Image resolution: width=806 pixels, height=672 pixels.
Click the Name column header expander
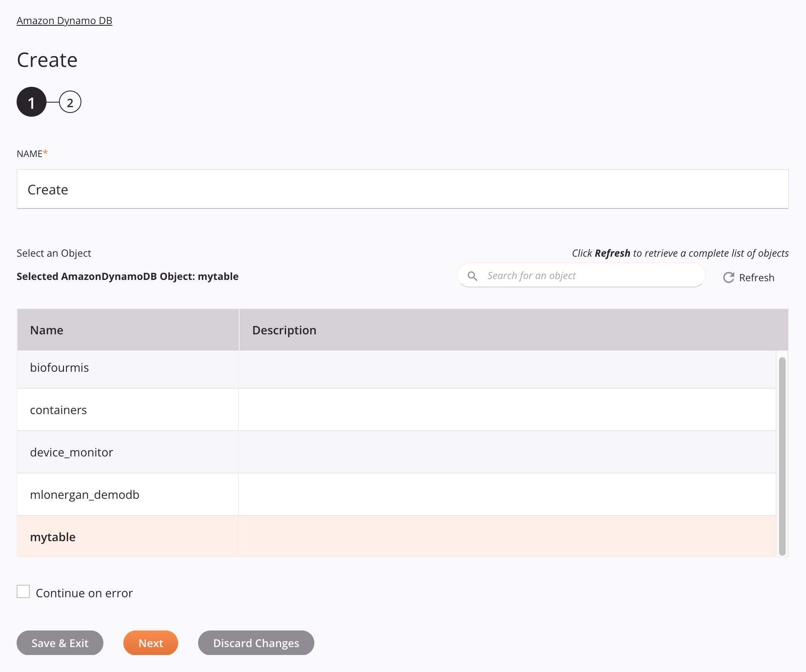(x=238, y=329)
